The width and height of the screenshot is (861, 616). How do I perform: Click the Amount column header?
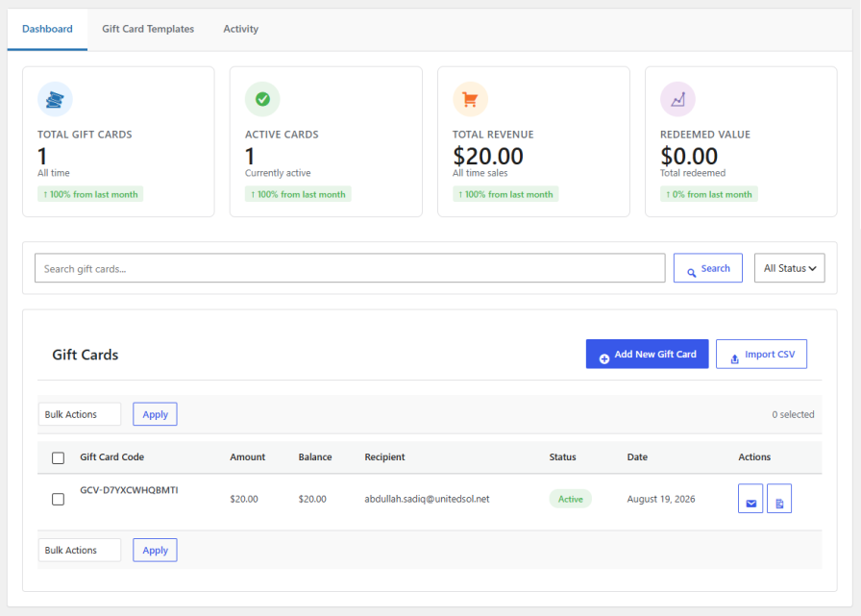tap(248, 457)
